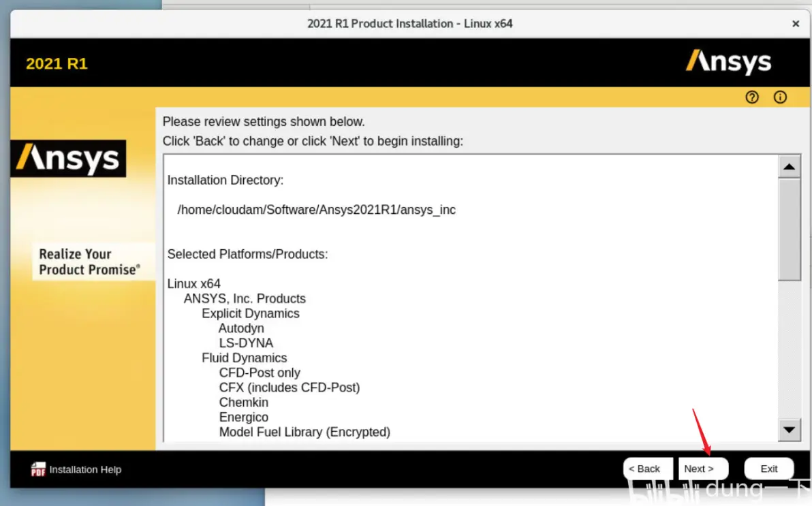Click the Ansys logo in left sidebar
812x506 pixels.
[x=68, y=159]
